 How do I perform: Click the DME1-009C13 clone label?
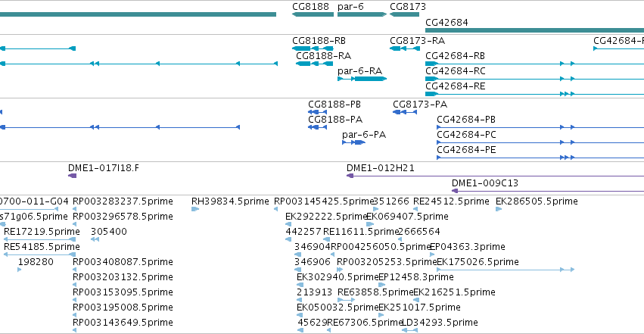pyautogui.click(x=484, y=183)
